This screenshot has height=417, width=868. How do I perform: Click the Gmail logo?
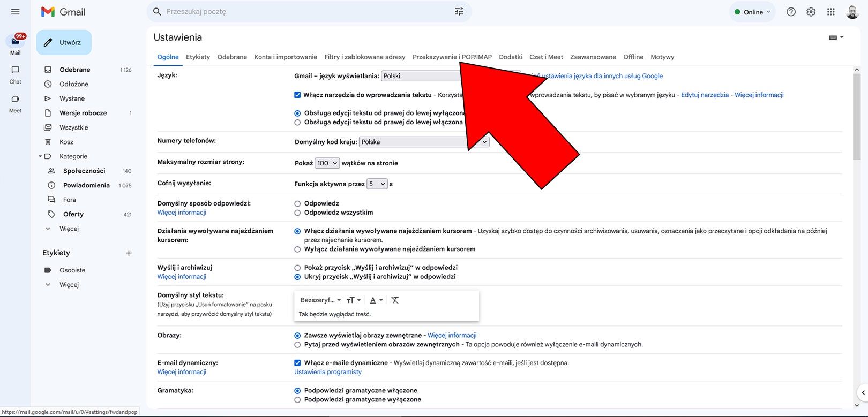coord(63,12)
